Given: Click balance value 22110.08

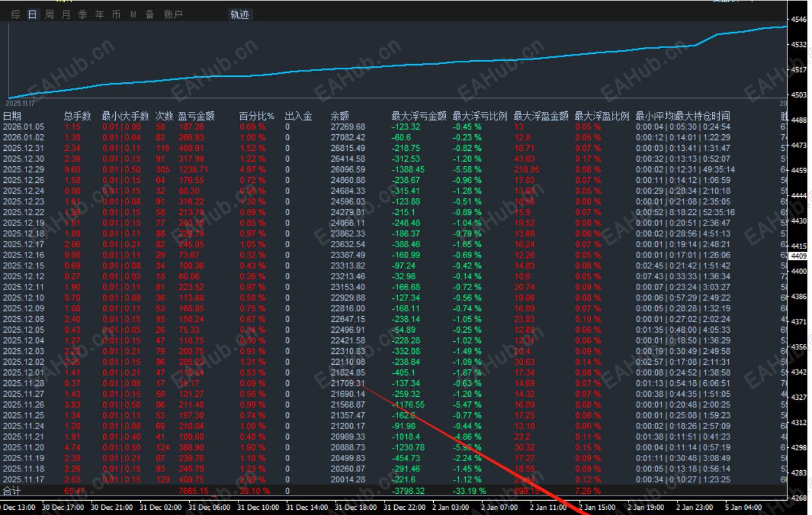Looking at the screenshot, I should (348, 362).
